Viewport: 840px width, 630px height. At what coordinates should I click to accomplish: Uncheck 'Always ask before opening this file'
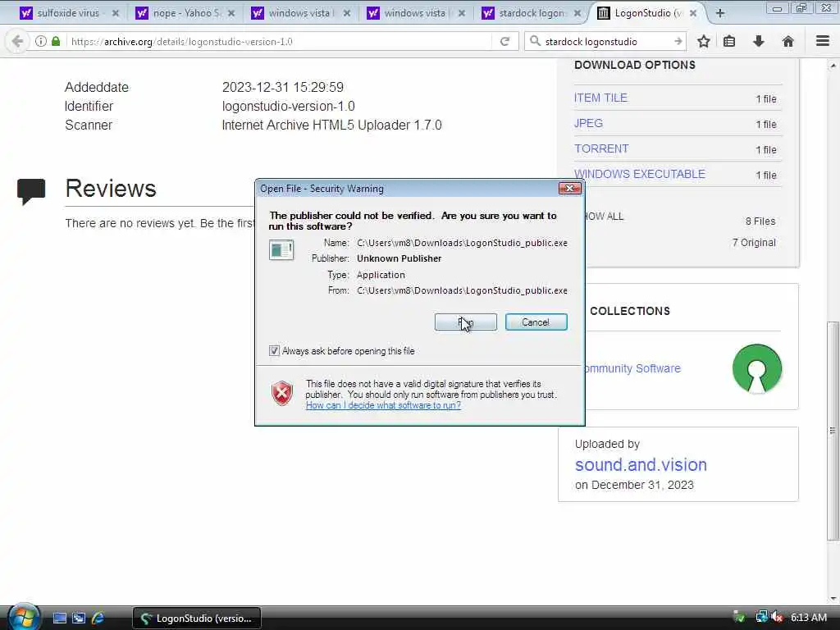(x=274, y=351)
